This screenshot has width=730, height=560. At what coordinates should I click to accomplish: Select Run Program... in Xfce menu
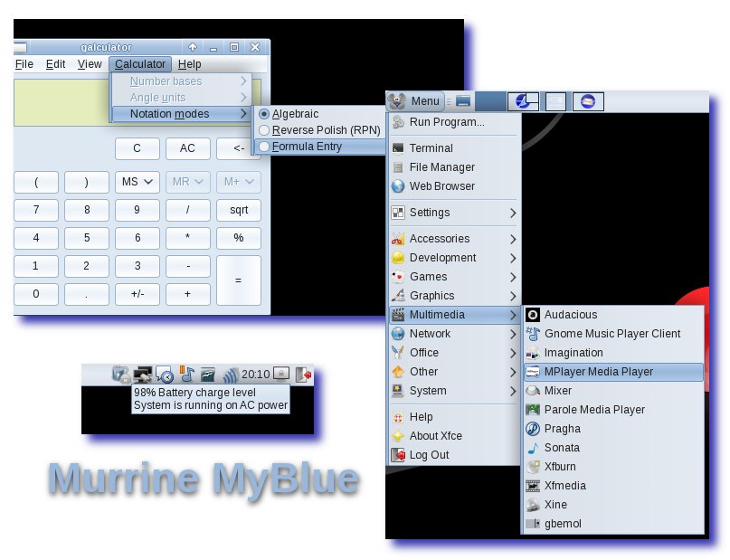pos(454,122)
